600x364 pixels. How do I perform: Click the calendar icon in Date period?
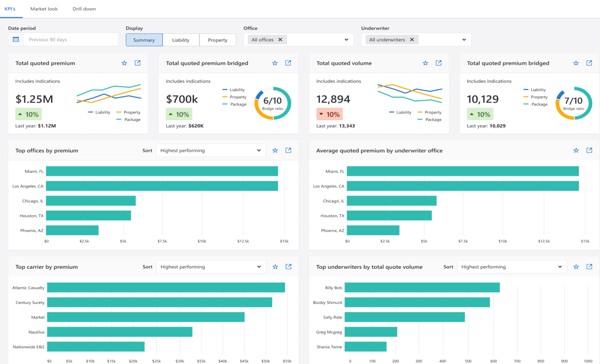pyautogui.click(x=16, y=40)
